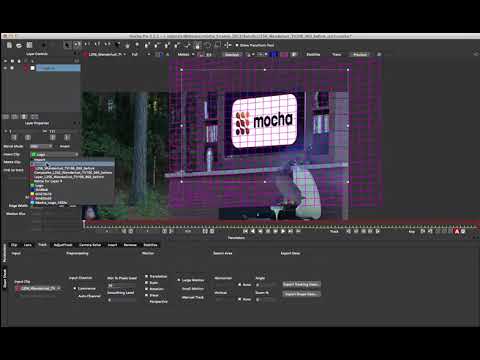Open the Insert Clip dropdown showing Logo
This screenshot has width=480, height=360.
click(x=55, y=154)
